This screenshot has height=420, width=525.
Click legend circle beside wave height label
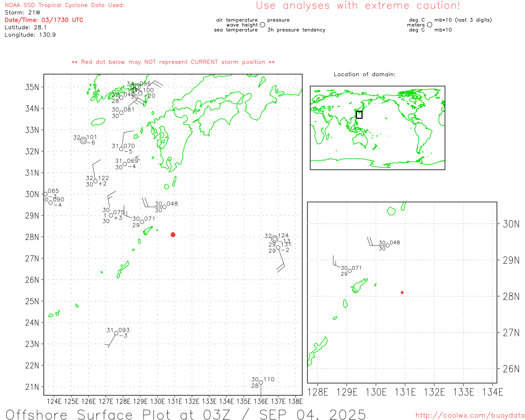(262, 25)
